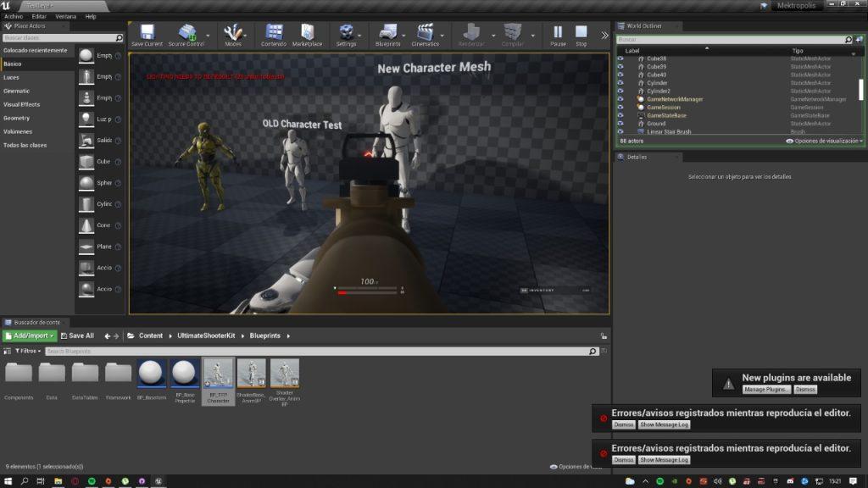Image resolution: width=868 pixels, height=488 pixels.
Task: Open the Add/Import dropdown in content browser
Action: pos(30,335)
